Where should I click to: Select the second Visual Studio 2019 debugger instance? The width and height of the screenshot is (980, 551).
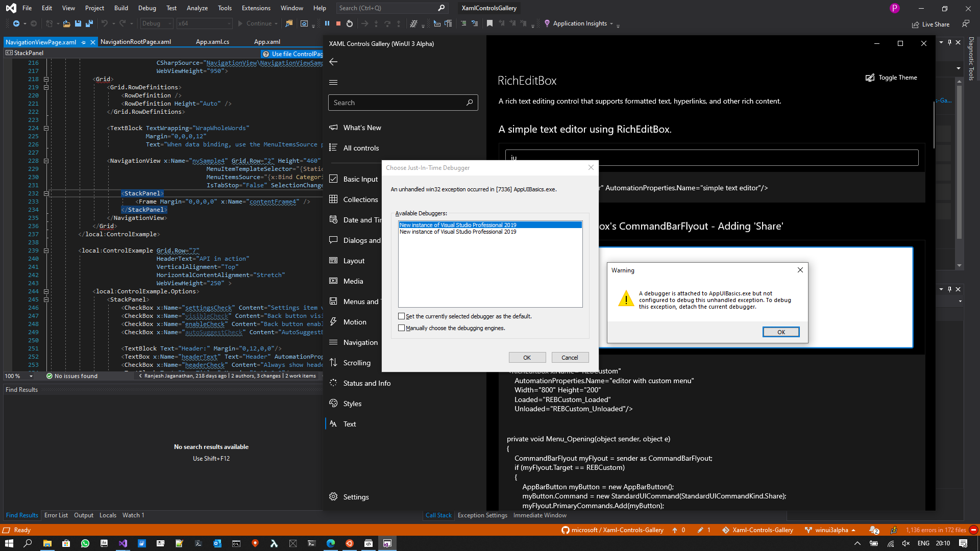[x=458, y=232]
